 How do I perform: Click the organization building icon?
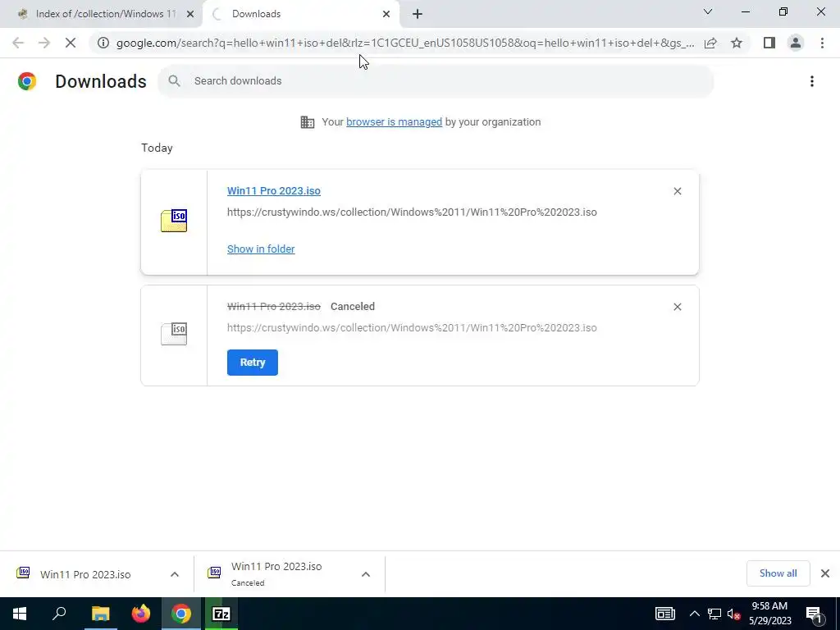pyautogui.click(x=308, y=122)
